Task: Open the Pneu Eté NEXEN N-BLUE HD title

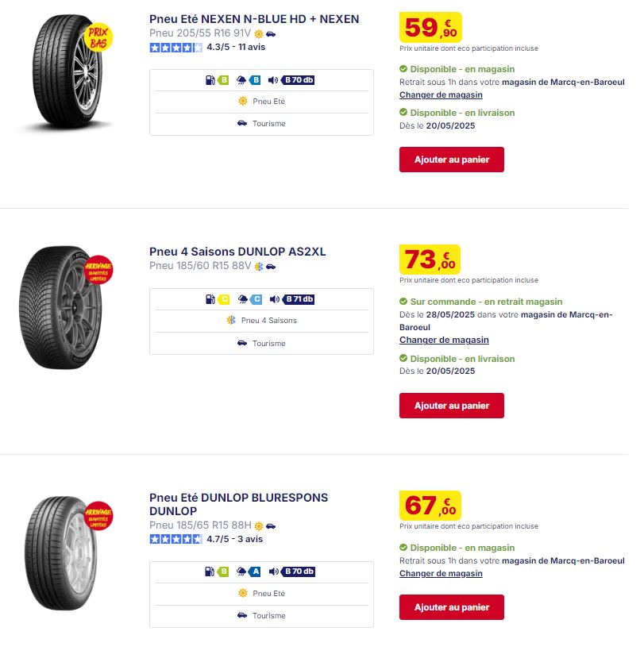Action: 254,19
